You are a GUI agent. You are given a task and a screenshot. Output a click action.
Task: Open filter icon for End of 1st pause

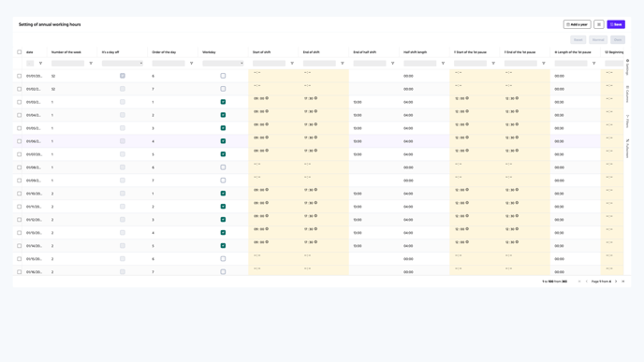tap(543, 64)
